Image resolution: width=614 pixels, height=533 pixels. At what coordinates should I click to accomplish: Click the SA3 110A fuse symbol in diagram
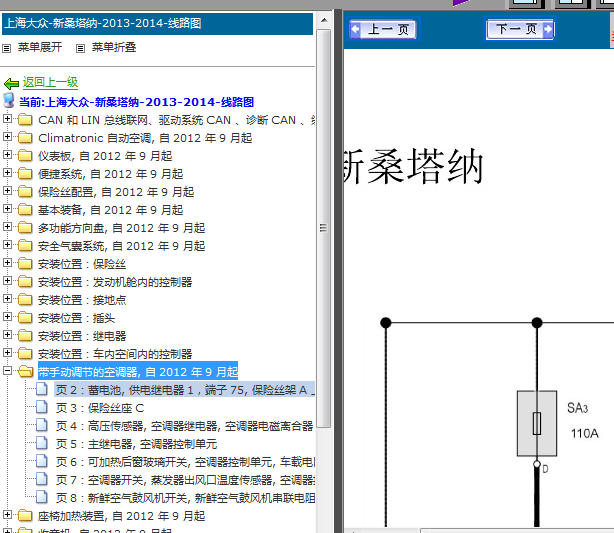pos(537,423)
